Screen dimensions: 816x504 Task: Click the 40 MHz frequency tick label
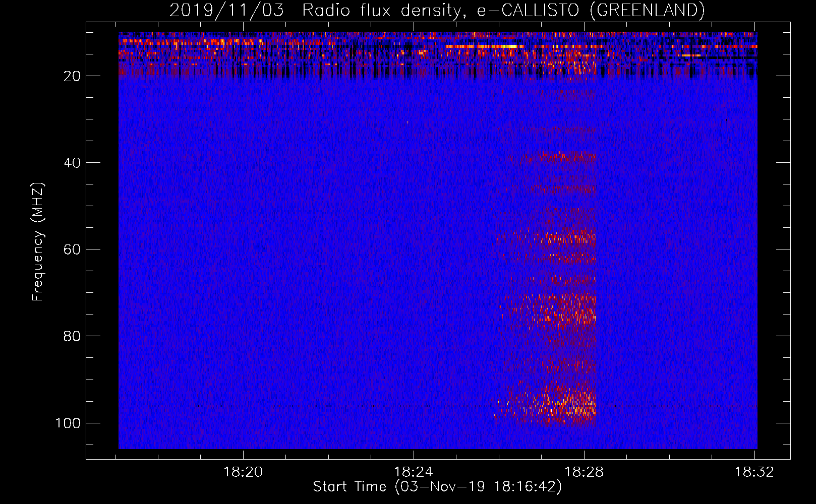pos(72,163)
